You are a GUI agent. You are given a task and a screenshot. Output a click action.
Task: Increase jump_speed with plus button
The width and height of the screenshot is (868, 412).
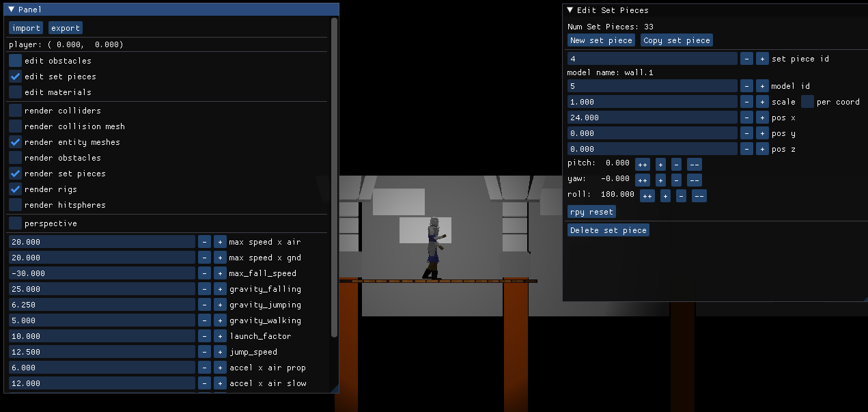[220, 352]
